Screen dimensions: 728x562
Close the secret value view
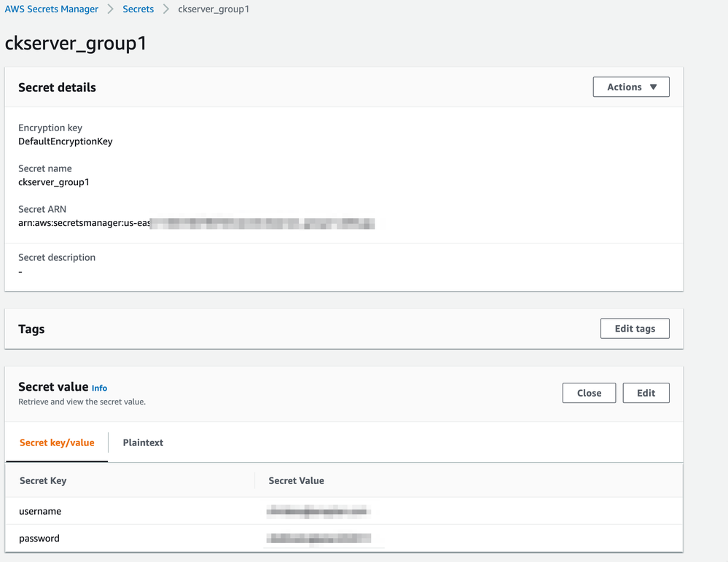[x=589, y=393]
